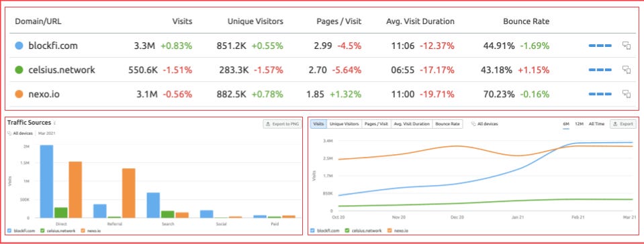Viewport: 644px width, 244px height.
Task: Click the blue dot next to blockfi.com
Action: click(x=19, y=46)
